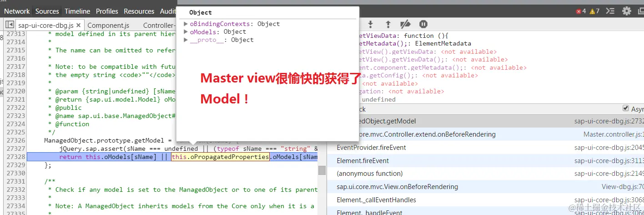Toggle pause on exceptions
This screenshot has width=644, height=215.
coord(423,24)
